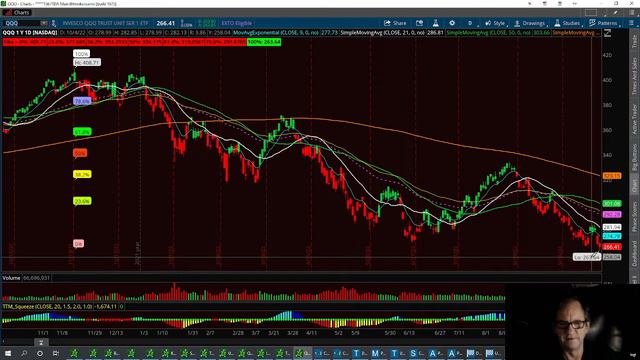Open the Times And Sales sidebar tab
Viewport: 640px width, 360px height.
(x=635, y=76)
